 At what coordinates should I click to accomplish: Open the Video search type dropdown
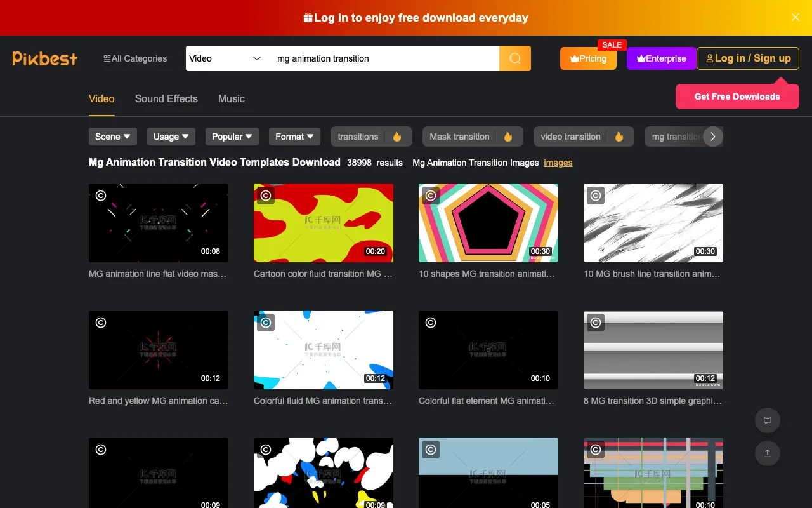coord(225,58)
